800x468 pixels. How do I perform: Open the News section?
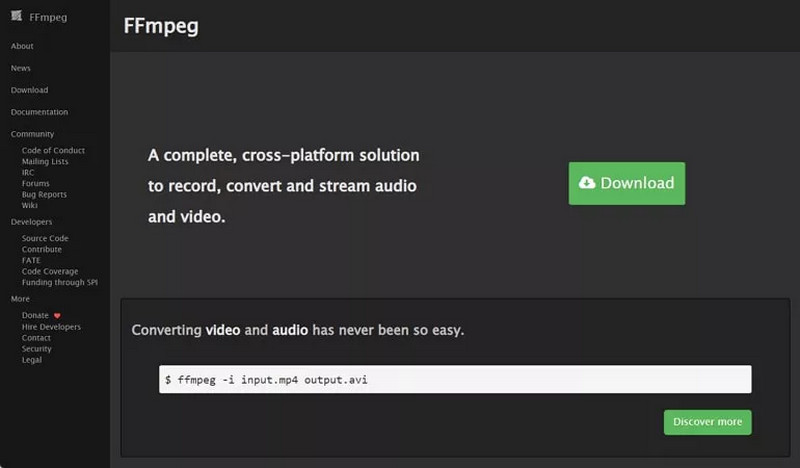pos(20,68)
